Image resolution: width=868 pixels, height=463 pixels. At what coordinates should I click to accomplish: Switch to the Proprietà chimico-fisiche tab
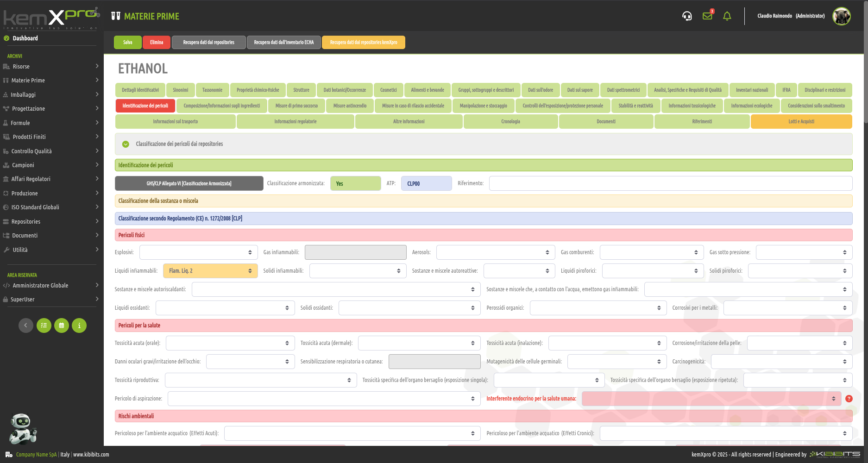(x=258, y=90)
